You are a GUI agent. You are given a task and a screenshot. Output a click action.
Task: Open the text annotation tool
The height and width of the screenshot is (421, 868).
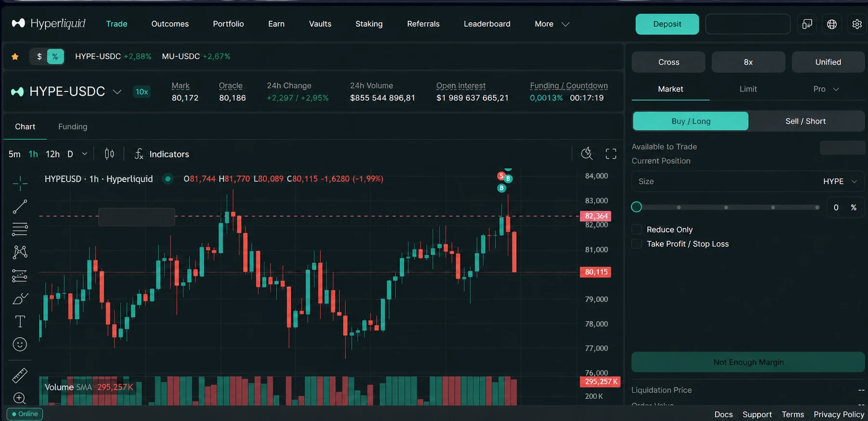pyautogui.click(x=20, y=321)
